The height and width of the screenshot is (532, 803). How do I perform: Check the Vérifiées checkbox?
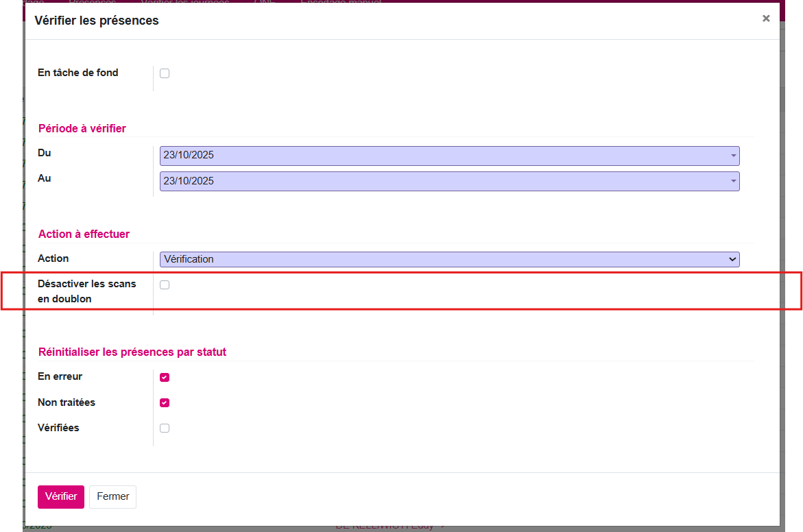[165, 428]
